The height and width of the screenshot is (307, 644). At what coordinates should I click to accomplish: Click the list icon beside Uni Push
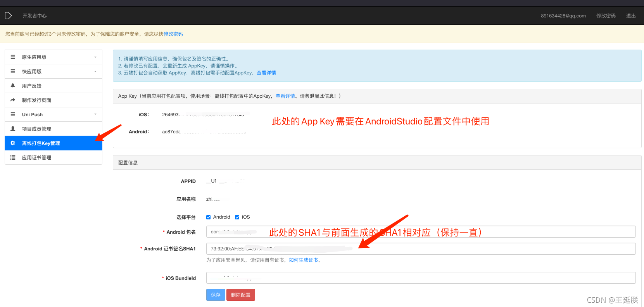click(x=13, y=114)
